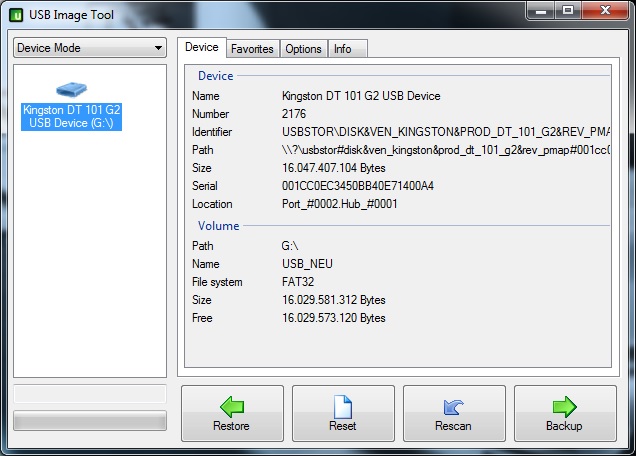Click the \\?\usbstor device path value

pos(446,150)
